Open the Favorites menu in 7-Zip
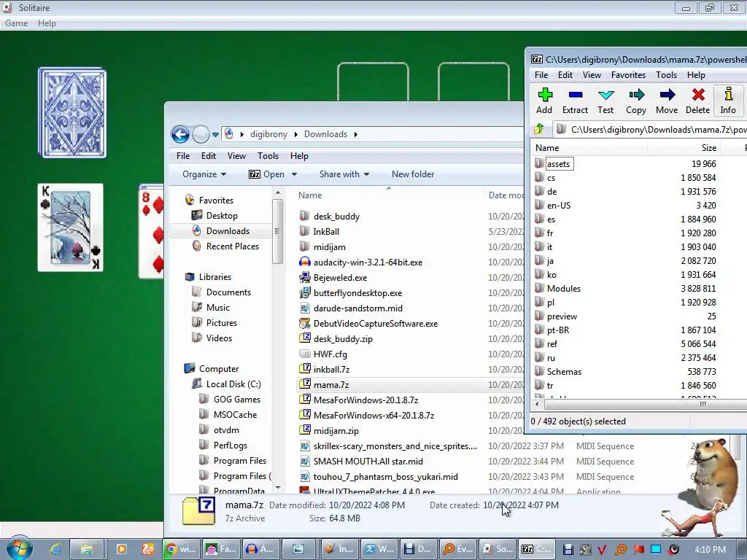Viewport: 747px width, 560px height. [x=628, y=75]
